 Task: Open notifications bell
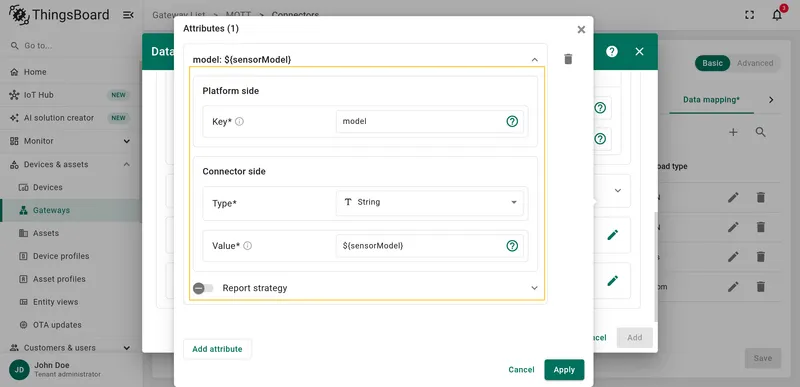[777, 15]
